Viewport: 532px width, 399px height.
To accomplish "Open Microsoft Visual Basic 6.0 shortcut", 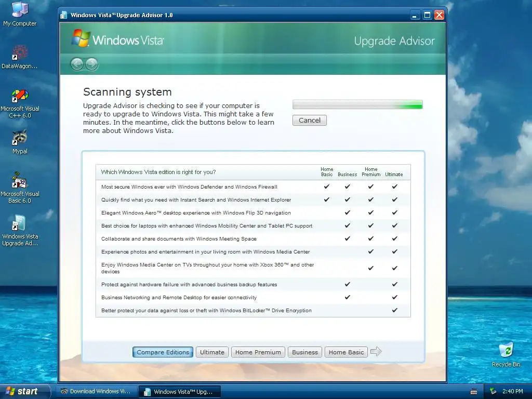I will (x=20, y=187).
